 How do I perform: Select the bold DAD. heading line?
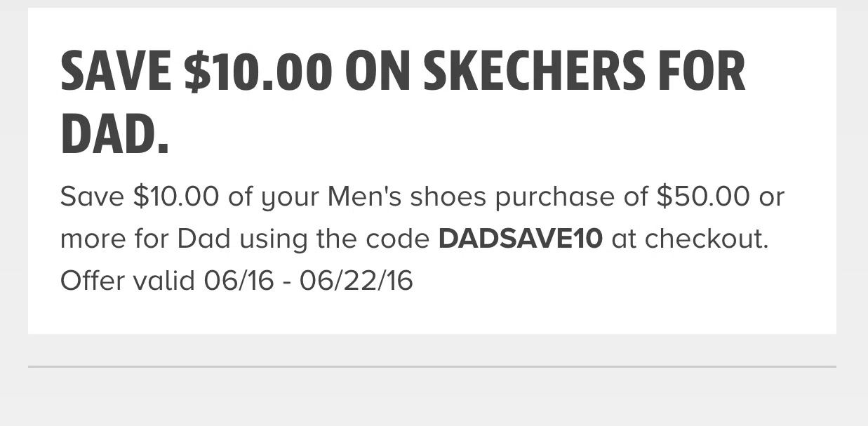click(x=115, y=133)
